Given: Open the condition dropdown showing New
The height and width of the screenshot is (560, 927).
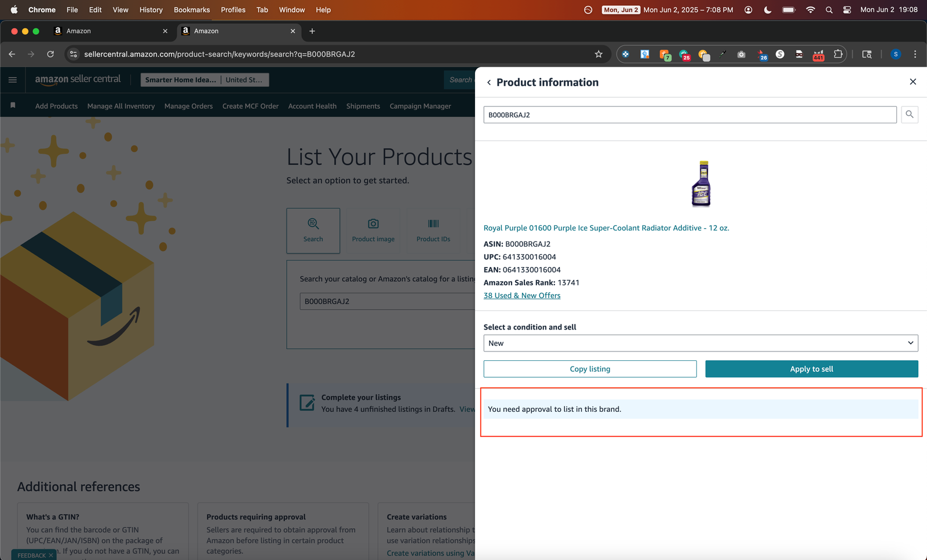Looking at the screenshot, I should [x=700, y=343].
